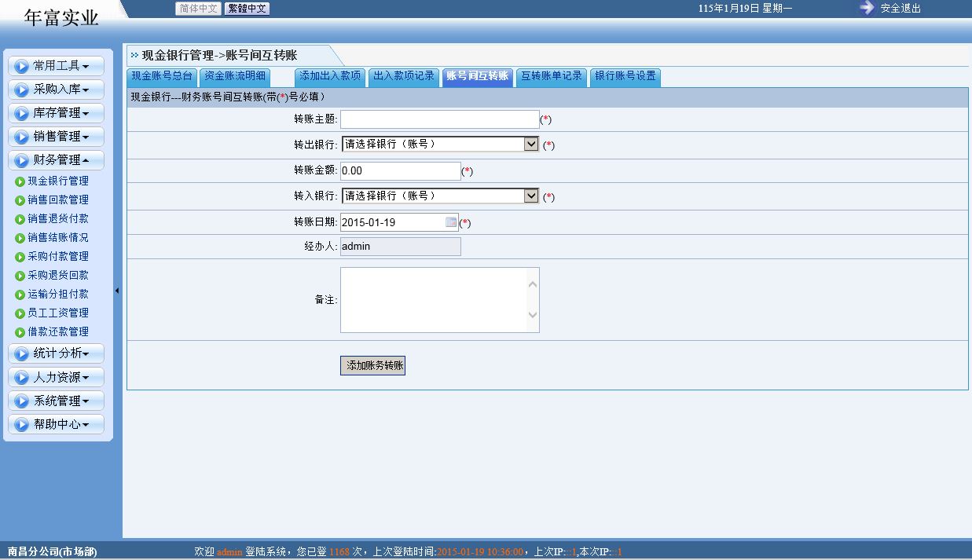The image size is (972, 560).
Task: Switch to the 互转账单记录 tab
Action: tap(552, 77)
